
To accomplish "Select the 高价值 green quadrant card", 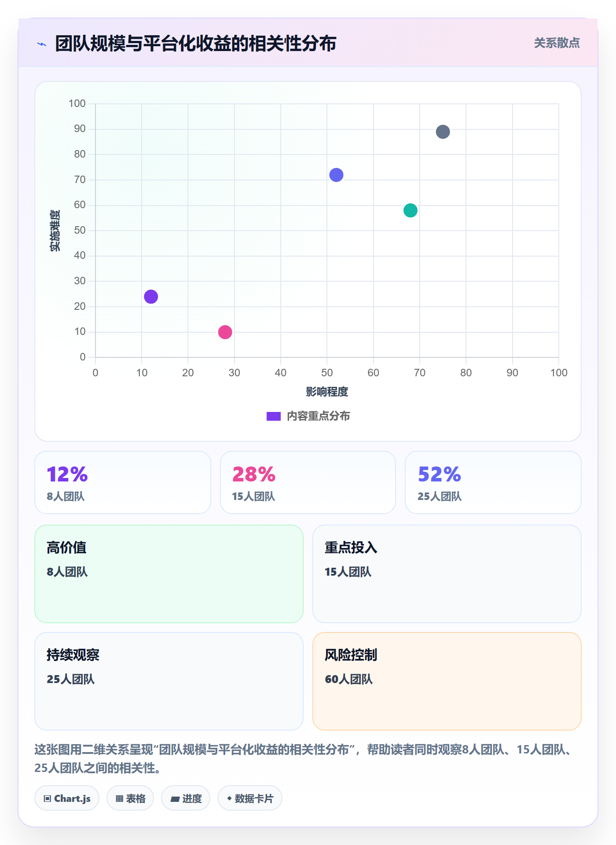I will pos(169,574).
